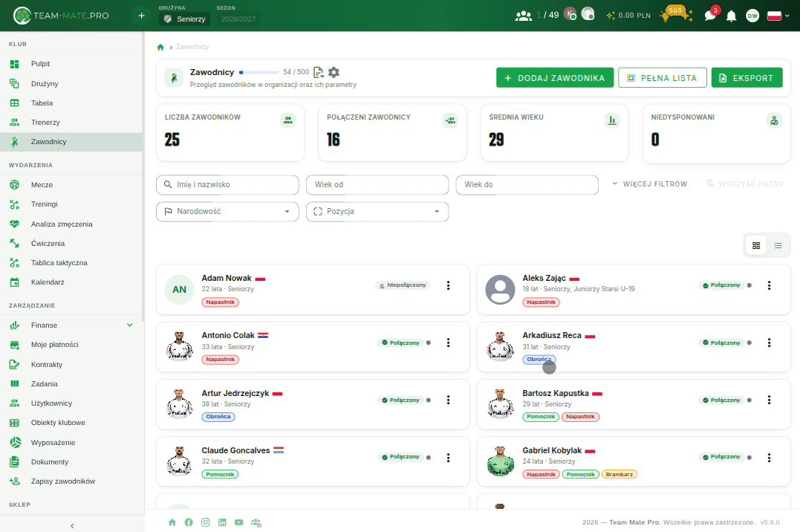Click the Wiek od field
The height and width of the screenshot is (532, 800).
tap(377, 185)
